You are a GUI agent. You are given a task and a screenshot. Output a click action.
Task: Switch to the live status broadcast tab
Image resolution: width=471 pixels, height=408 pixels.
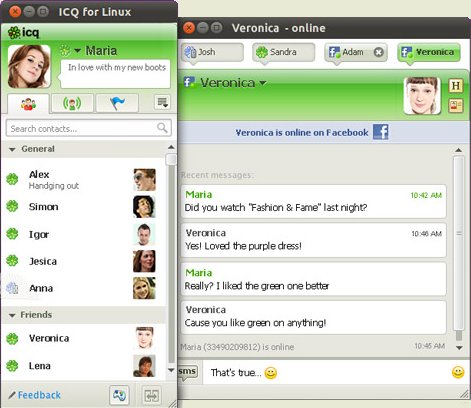click(72, 103)
